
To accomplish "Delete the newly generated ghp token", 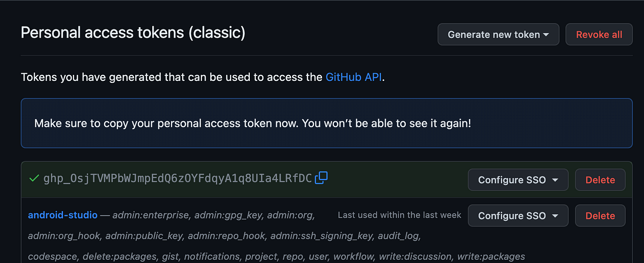I will point(600,180).
